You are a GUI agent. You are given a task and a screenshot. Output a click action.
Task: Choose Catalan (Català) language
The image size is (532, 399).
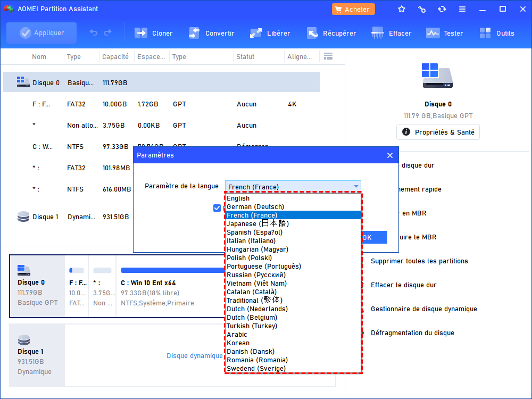pyautogui.click(x=293, y=292)
